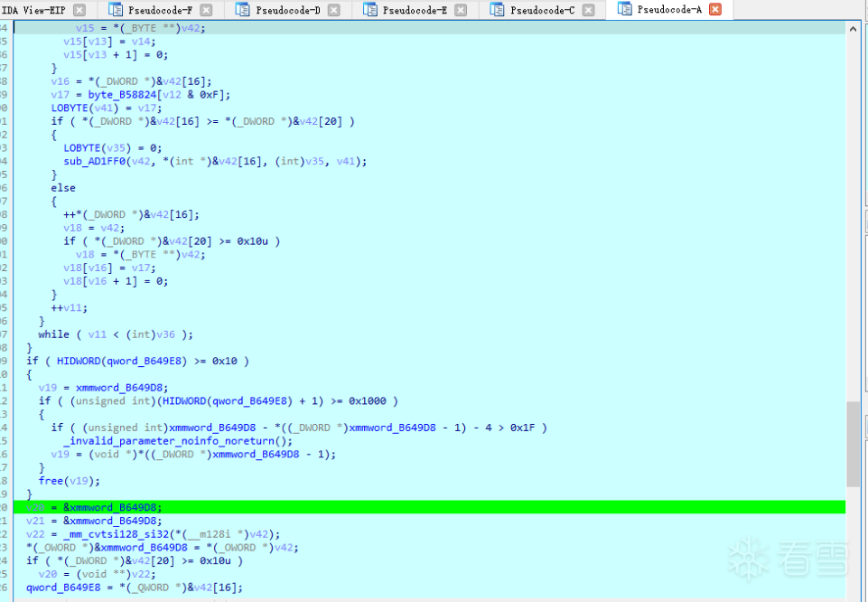Select the Pseudocode-A tab
The width and height of the screenshot is (868, 602).
(x=669, y=9)
